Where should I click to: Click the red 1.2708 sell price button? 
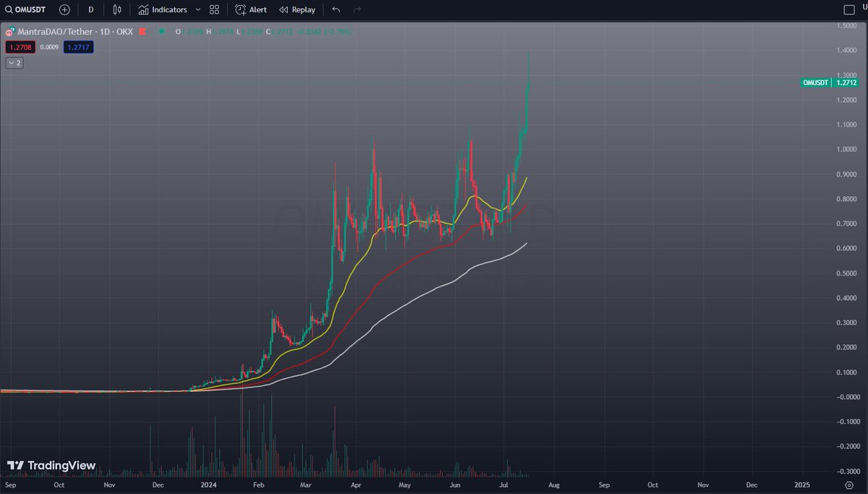click(19, 47)
